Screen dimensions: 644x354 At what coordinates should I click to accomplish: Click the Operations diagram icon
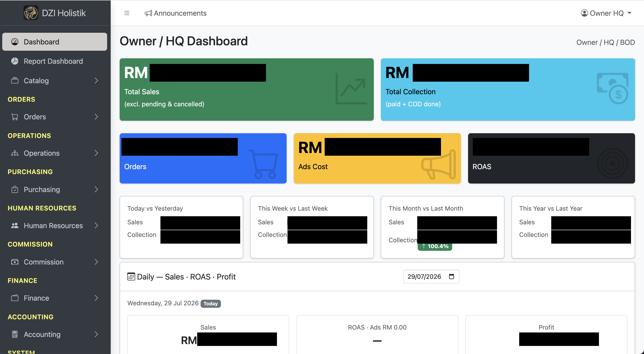pyautogui.click(x=15, y=153)
